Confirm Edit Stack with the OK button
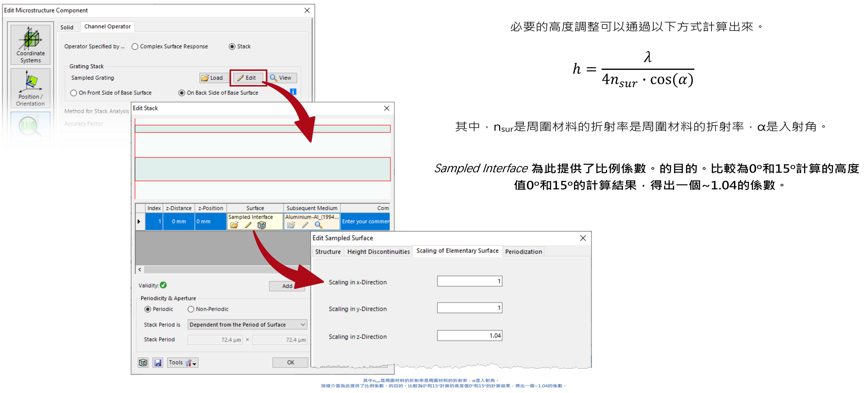Screen dimensions: 868x393 tap(290, 362)
